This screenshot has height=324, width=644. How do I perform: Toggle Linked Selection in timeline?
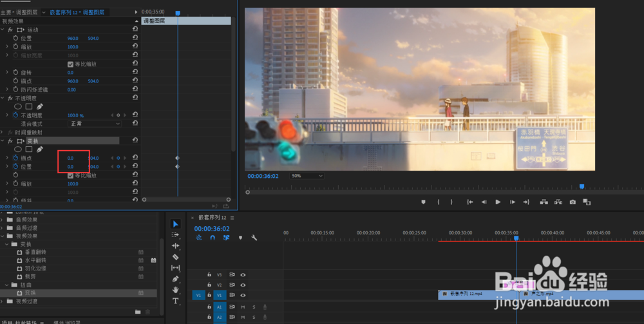click(226, 238)
